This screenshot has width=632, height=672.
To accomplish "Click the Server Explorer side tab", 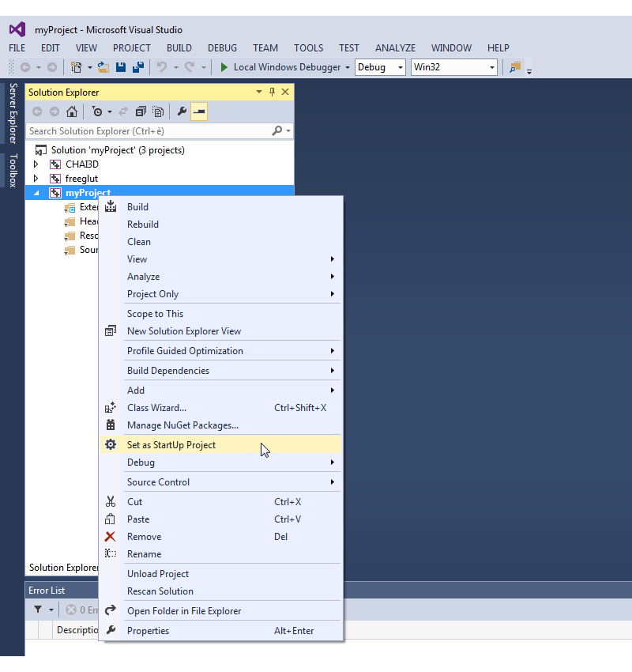I will (13, 113).
